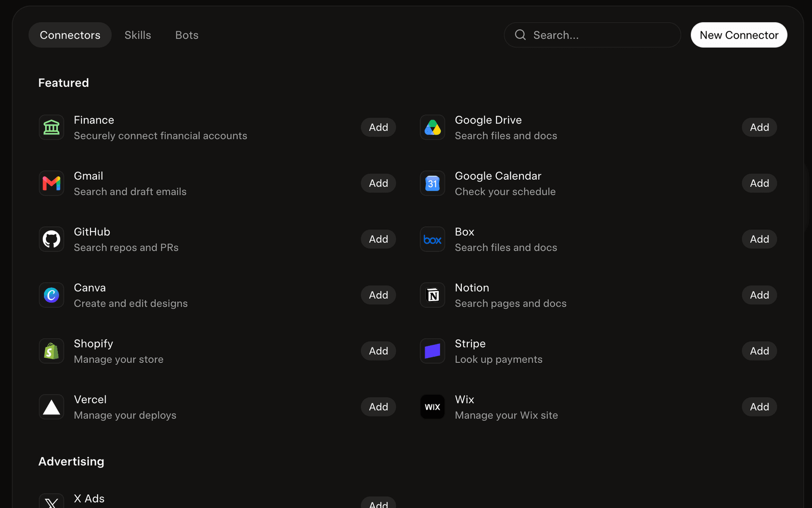
Task: Click 'Search repos and PRs' description
Action: [x=126, y=247]
